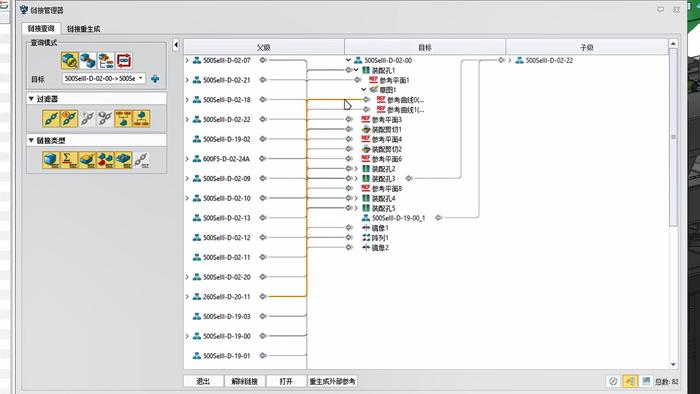Click the highlighted yellow status icon near 总数
700x394 pixels.
630,381
